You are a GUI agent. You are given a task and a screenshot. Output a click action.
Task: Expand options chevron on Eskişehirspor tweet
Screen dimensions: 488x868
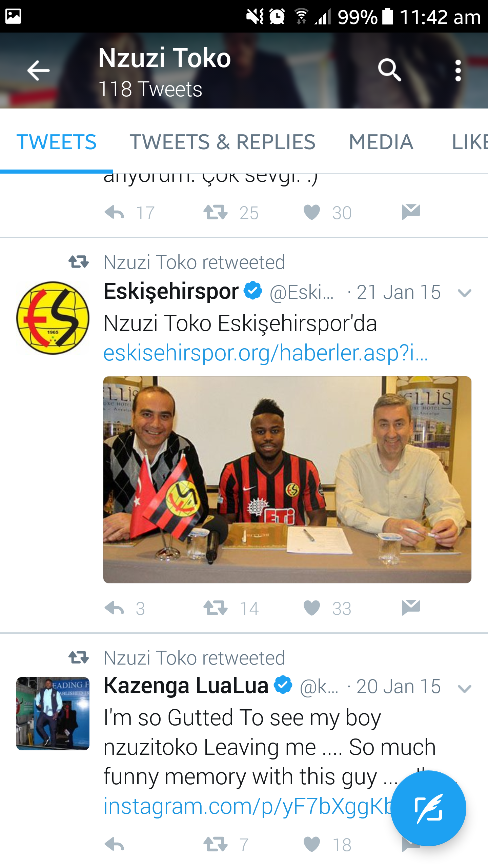point(464,293)
